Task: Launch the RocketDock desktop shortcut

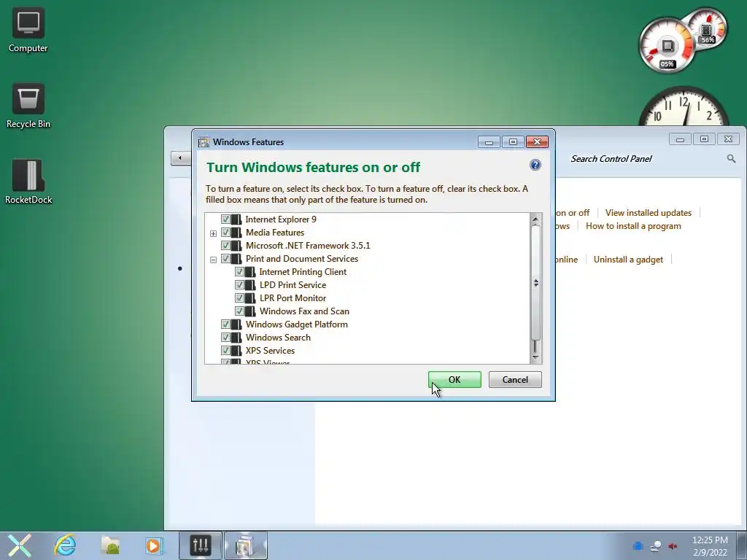Action: pyautogui.click(x=28, y=182)
